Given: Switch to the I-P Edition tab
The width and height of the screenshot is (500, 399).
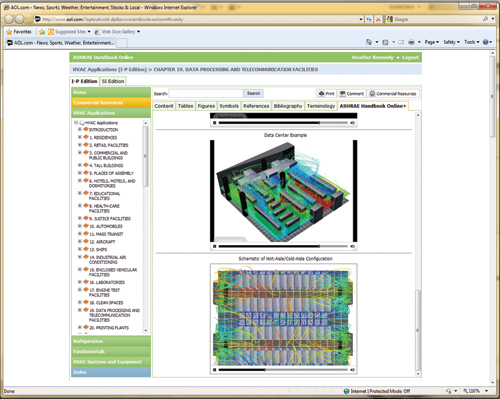Looking at the screenshot, I should tap(84, 81).
